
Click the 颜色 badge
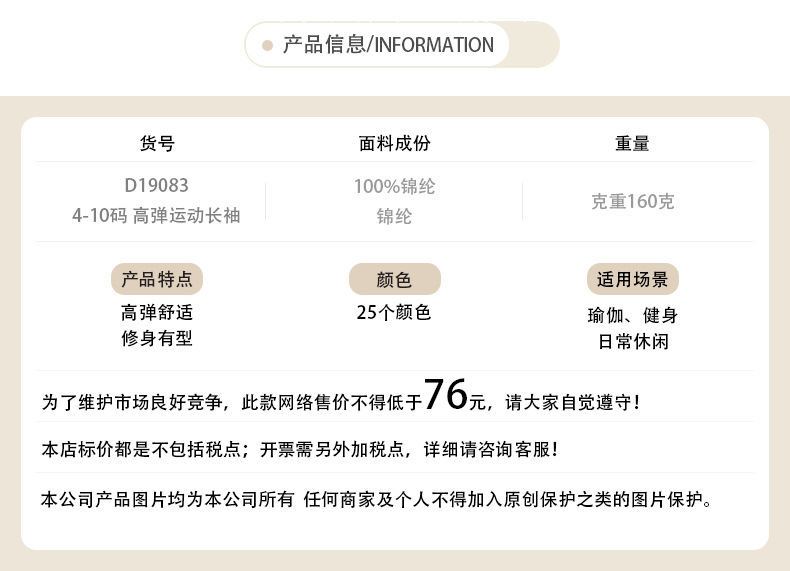click(x=394, y=280)
